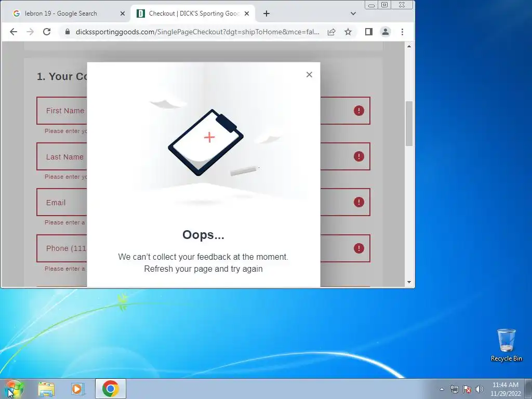Viewport: 532px width, 399px height.
Task: Click the vertical scrollbar thumb
Action: (x=409, y=124)
